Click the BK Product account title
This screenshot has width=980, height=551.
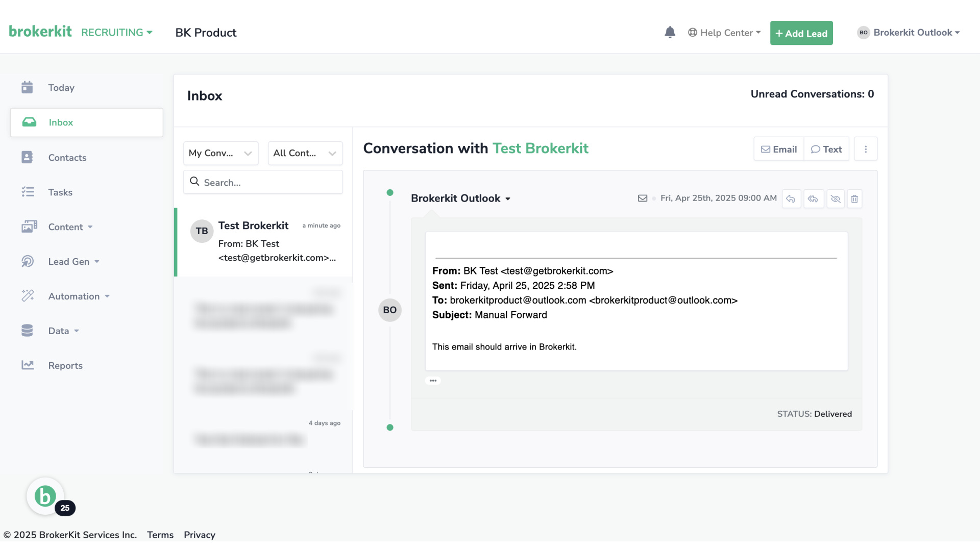point(206,33)
